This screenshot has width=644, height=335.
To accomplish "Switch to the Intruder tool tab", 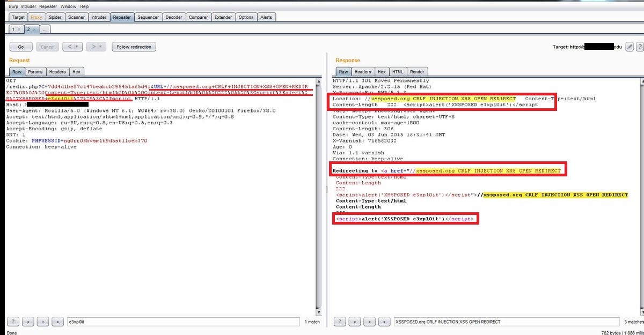I will (x=99, y=17).
